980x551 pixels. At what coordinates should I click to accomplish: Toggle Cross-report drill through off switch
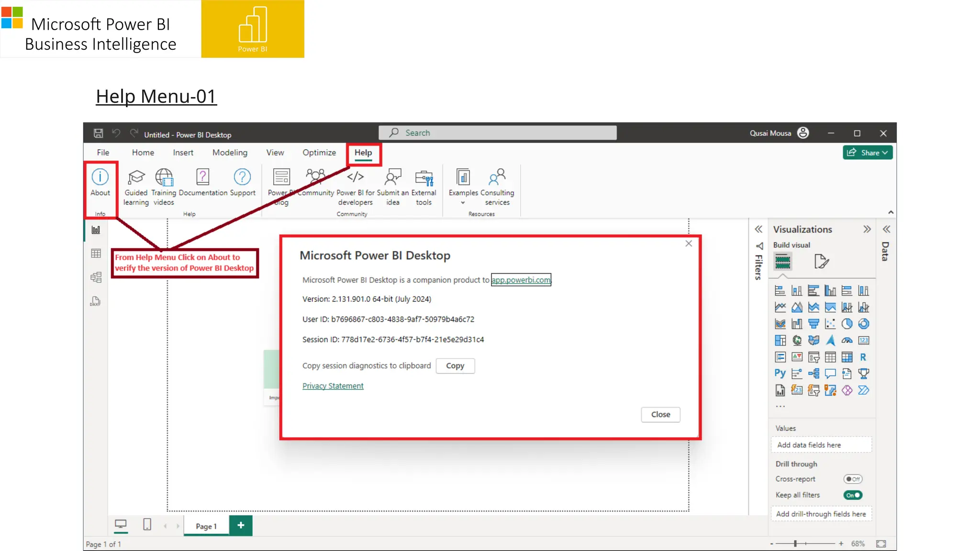[853, 479]
